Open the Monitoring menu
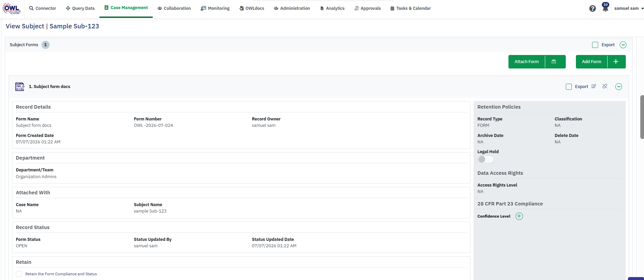This screenshot has height=280, width=644. 215,8
